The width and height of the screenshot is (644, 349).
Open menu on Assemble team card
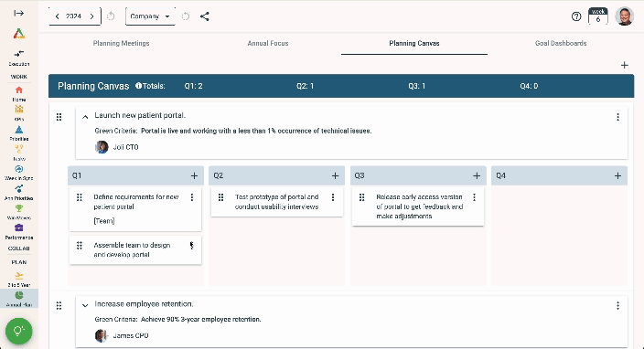(192, 245)
